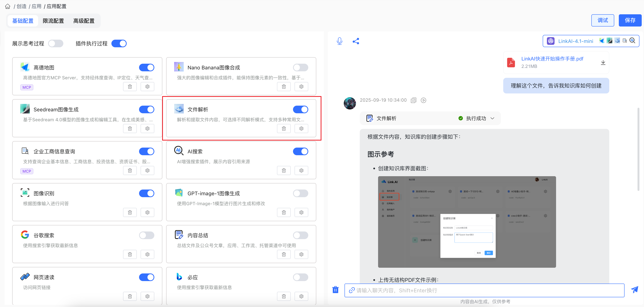Disable the Seedream图像生成 toggle

coord(147,109)
